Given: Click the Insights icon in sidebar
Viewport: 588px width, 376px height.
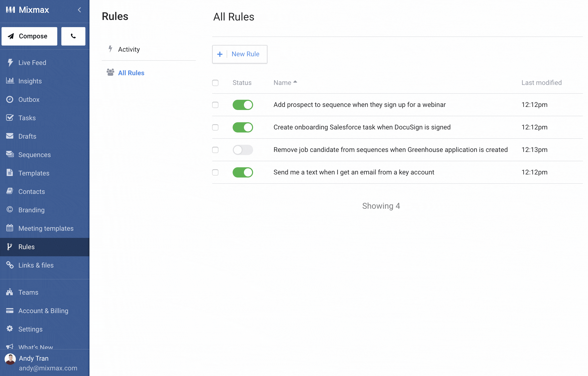Looking at the screenshot, I should [x=10, y=81].
